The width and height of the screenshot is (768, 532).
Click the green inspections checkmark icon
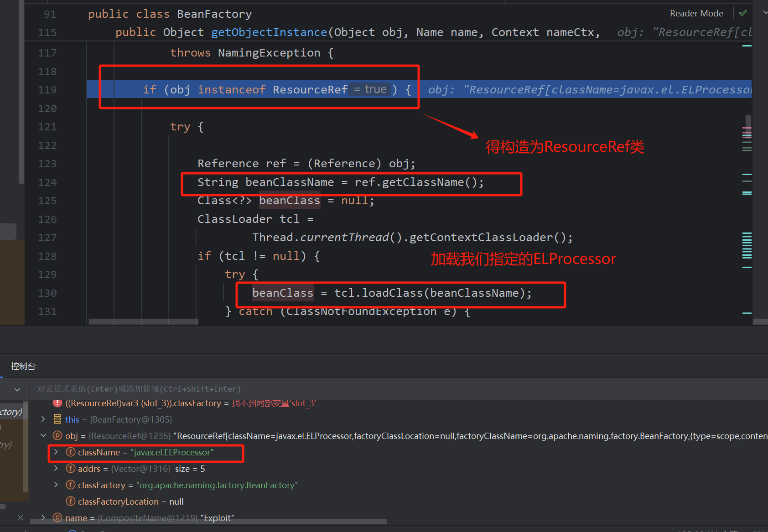(x=743, y=13)
